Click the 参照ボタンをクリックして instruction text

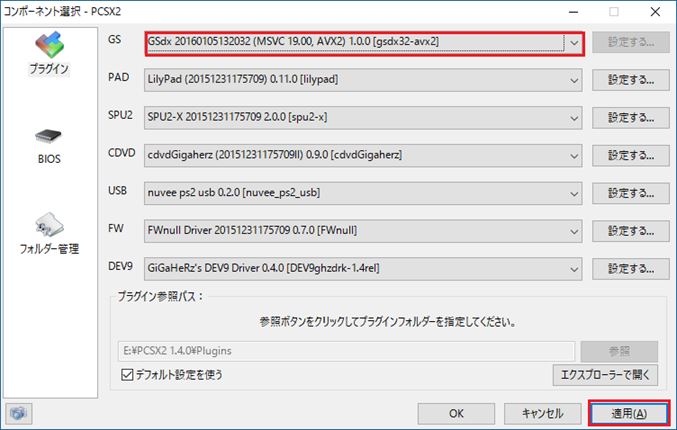(x=387, y=322)
